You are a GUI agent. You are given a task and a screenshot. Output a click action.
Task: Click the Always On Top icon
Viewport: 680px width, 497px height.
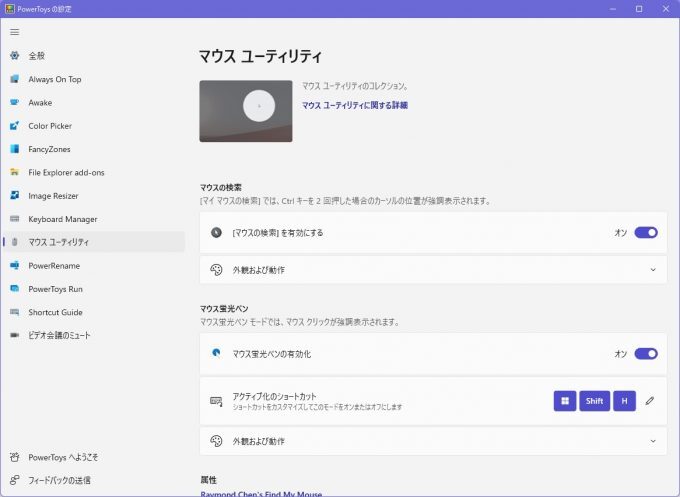tap(15, 79)
